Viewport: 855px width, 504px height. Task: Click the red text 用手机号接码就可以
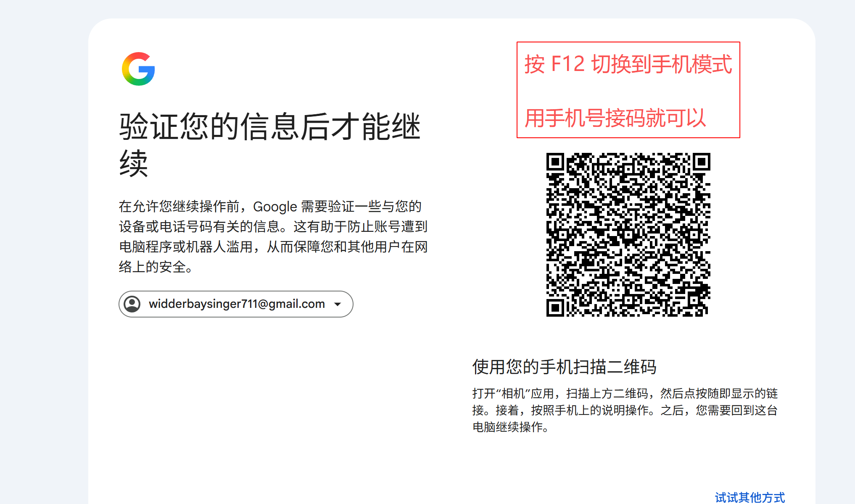coord(615,118)
